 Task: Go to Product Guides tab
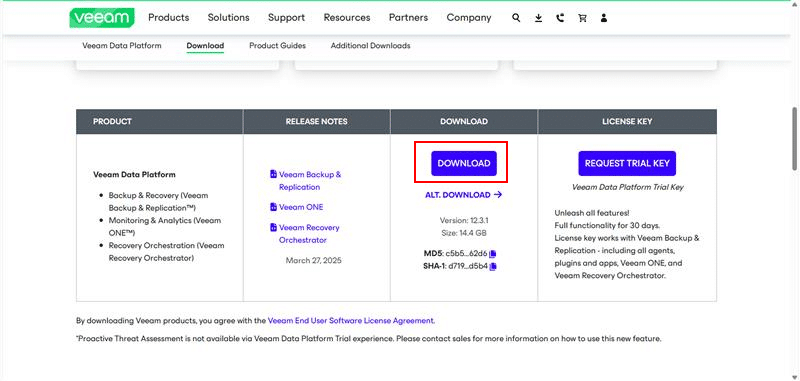278,45
